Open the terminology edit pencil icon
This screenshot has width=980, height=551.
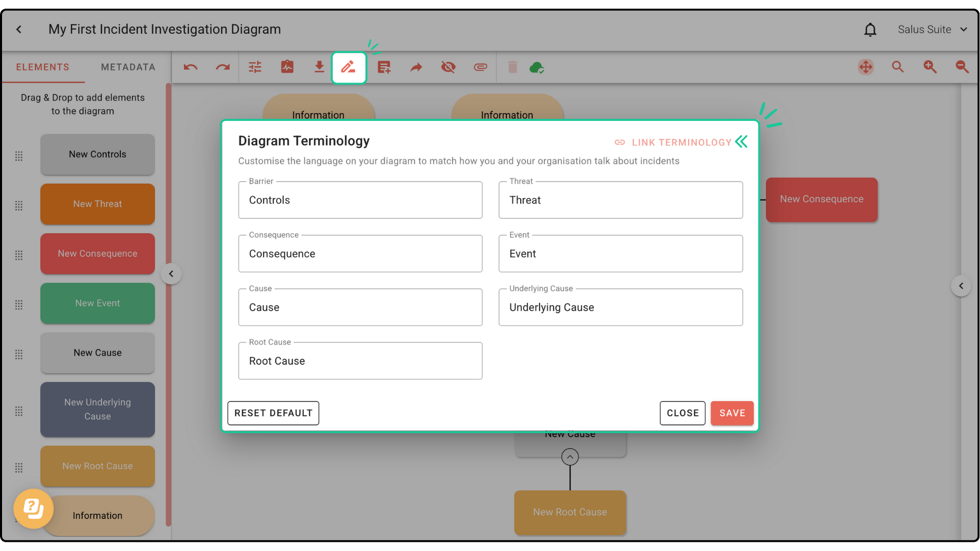pos(349,67)
